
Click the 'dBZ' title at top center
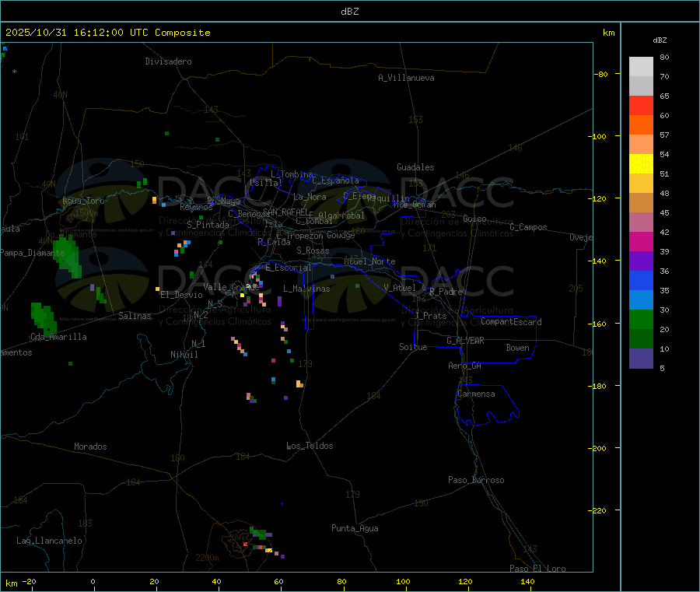coord(349,11)
